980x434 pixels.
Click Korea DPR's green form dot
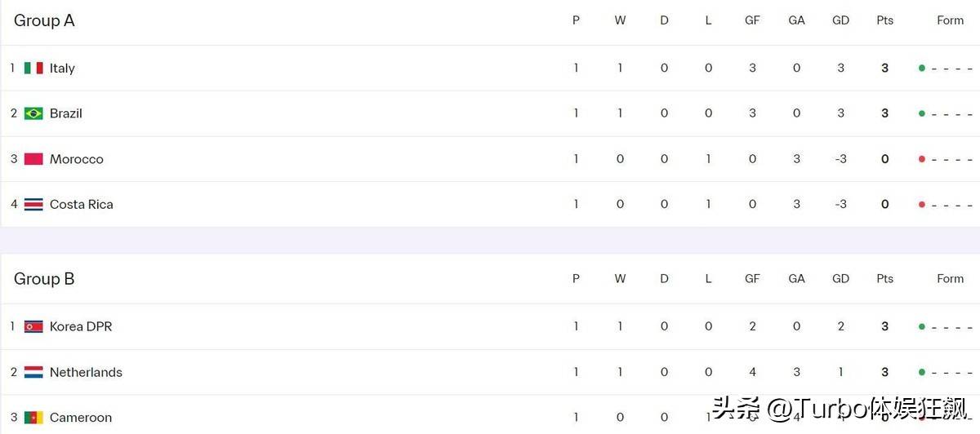pos(922,326)
